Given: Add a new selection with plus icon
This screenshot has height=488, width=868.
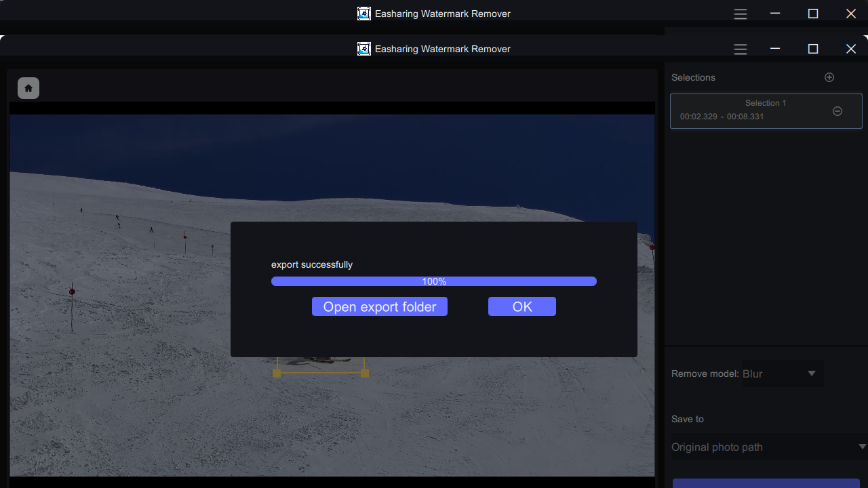Looking at the screenshot, I should tap(829, 77).
